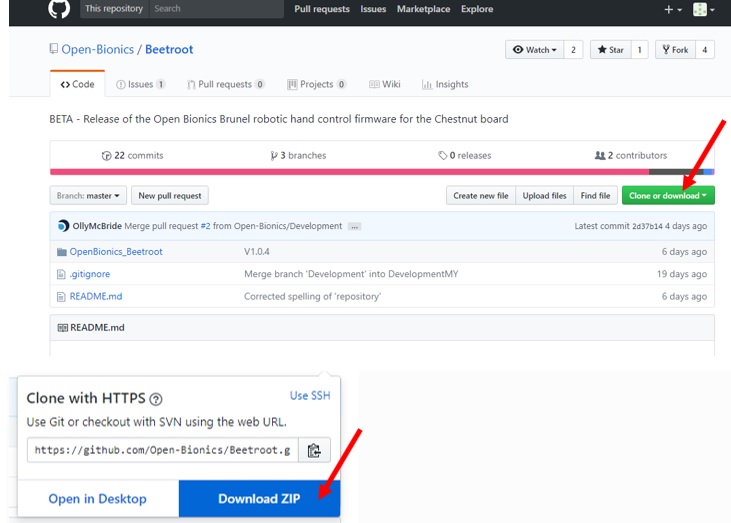The height and width of the screenshot is (523, 731).
Task: Click Find file button
Action: click(595, 196)
